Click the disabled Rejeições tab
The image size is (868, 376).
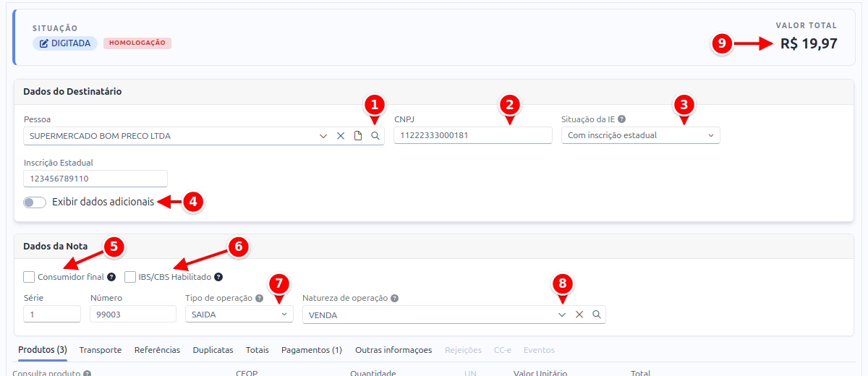point(463,350)
